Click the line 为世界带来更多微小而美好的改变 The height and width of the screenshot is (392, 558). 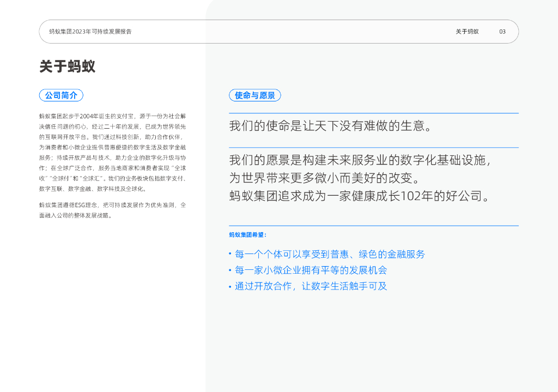(x=324, y=178)
